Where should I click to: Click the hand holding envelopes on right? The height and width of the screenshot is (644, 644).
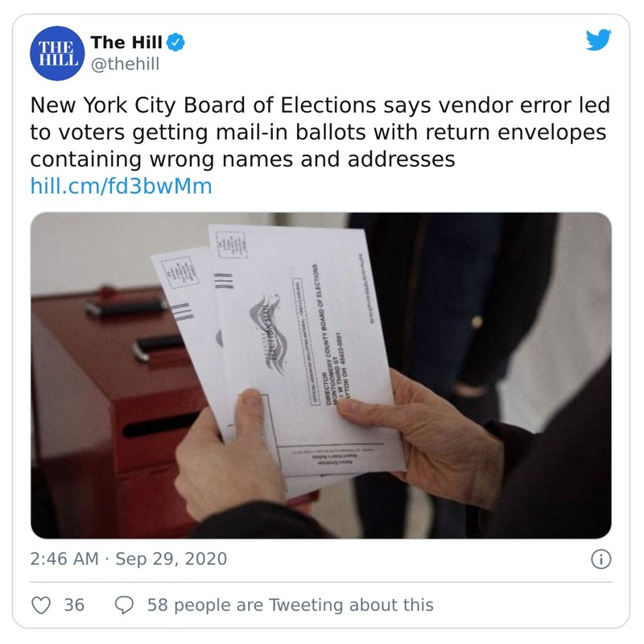(423, 436)
